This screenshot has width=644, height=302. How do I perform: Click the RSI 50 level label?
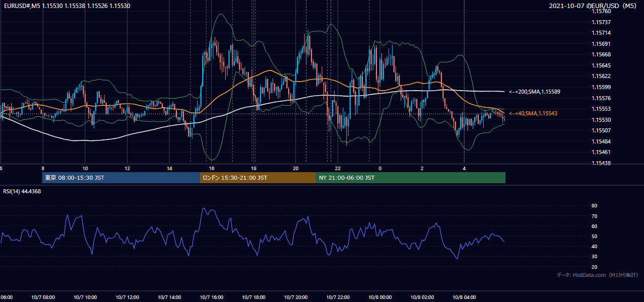594,237
